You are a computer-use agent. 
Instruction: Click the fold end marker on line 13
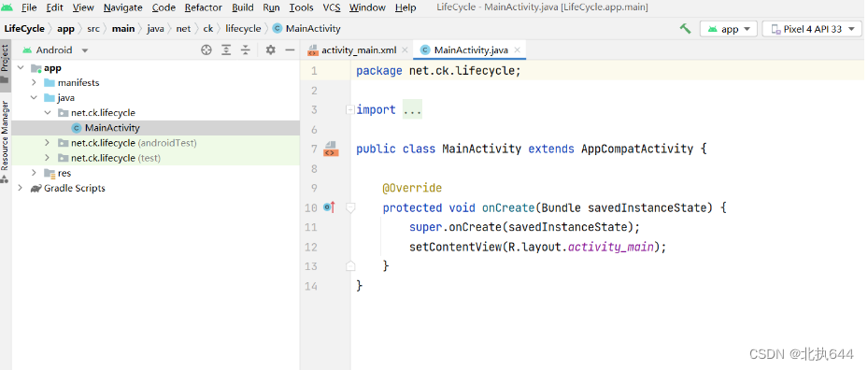(x=349, y=266)
